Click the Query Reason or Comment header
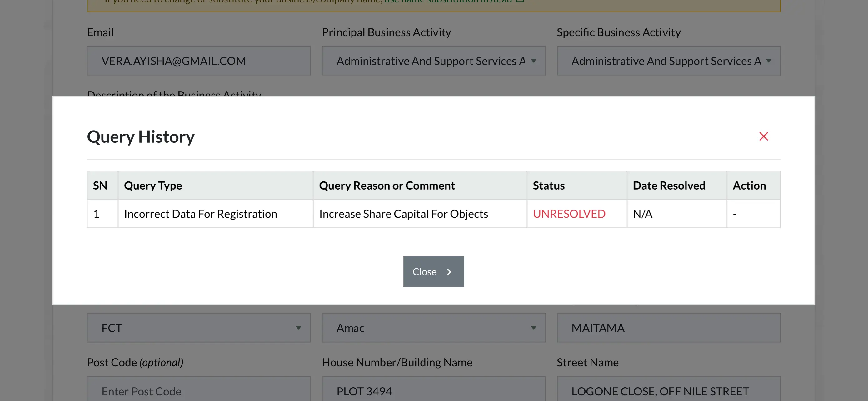The height and width of the screenshot is (401, 868). [420, 186]
